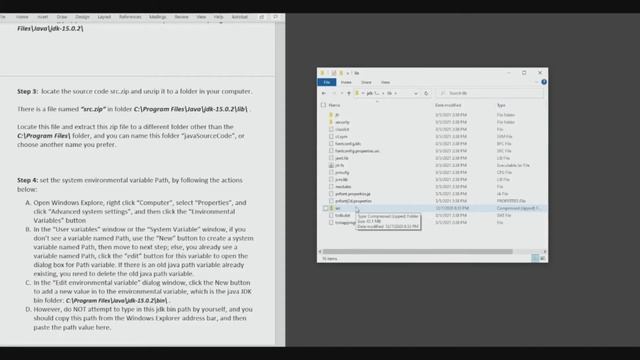The height and width of the screenshot is (360, 640).
Task: Sort files by Type column header
Action: coord(501,105)
